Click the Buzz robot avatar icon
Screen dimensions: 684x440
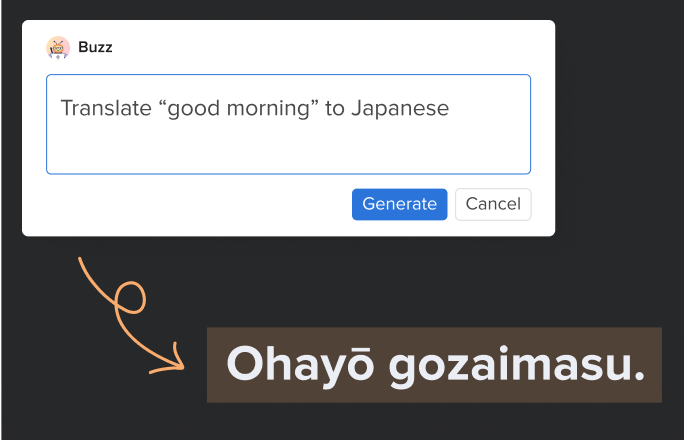click(x=58, y=47)
